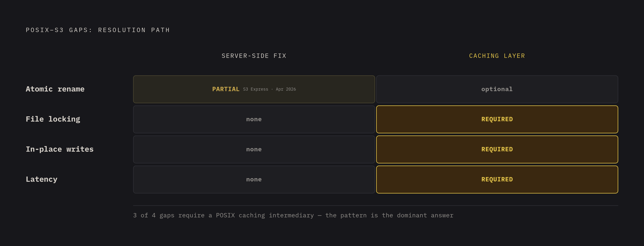Click the 'S3 Express · Apr 2026' note
Viewport: 644px width, 246px height.
(x=269, y=89)
